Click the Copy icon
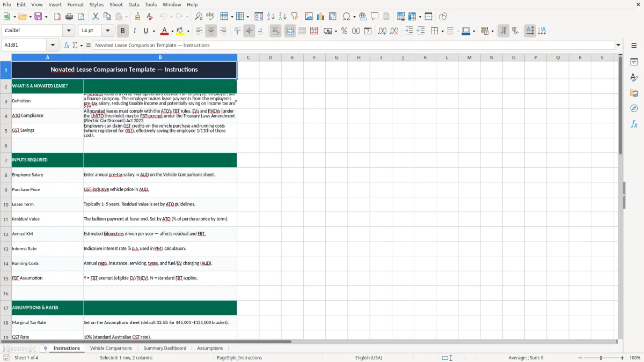This screenshot has height=362, width=644. (106, 17)
